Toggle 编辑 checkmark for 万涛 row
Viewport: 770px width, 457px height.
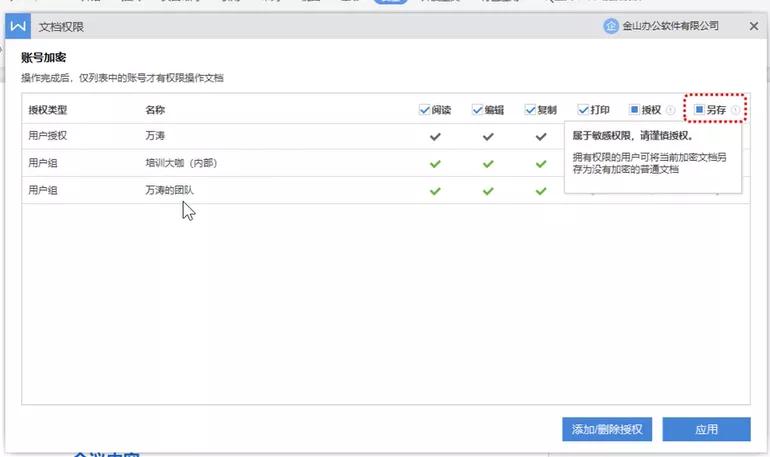click(488, 136)
